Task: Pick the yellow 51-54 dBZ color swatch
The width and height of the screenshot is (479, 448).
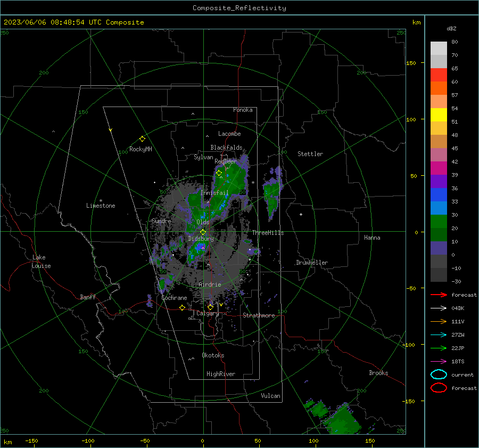Action: coord(439,115)
